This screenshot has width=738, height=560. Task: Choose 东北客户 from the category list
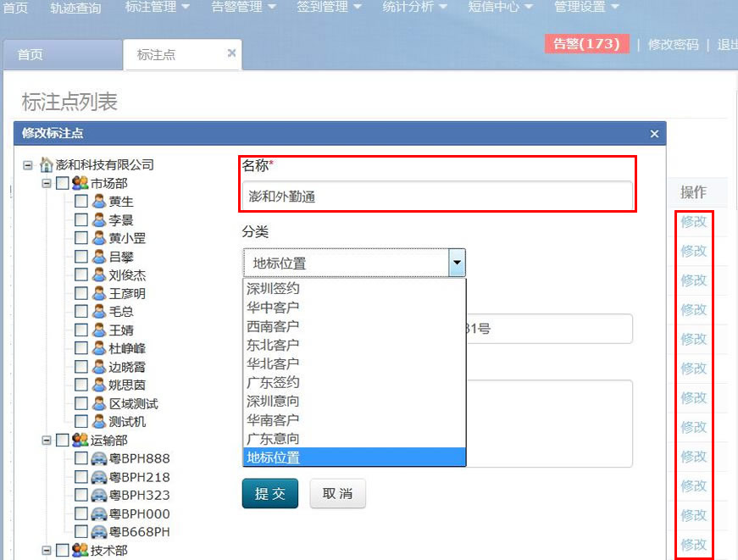(354, 345)
